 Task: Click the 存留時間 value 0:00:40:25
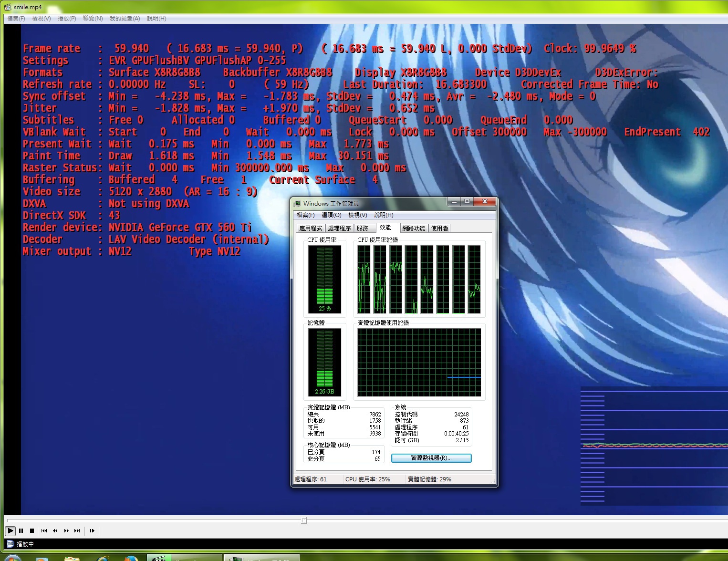[x=457, y=434]
